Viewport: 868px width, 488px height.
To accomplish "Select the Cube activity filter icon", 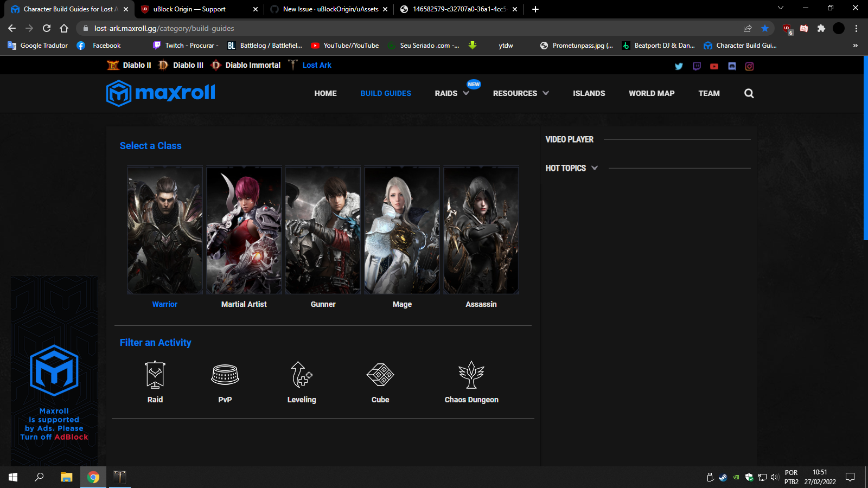I will 380,375.
